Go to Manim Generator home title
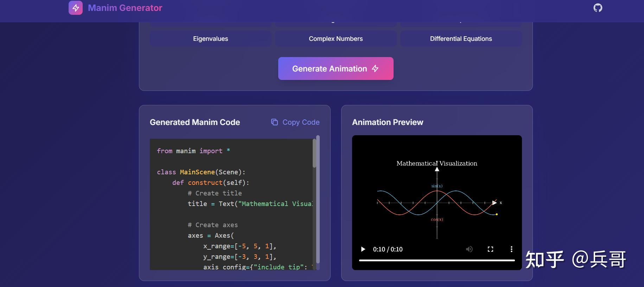644x287 pixels. tap(125, 8)
